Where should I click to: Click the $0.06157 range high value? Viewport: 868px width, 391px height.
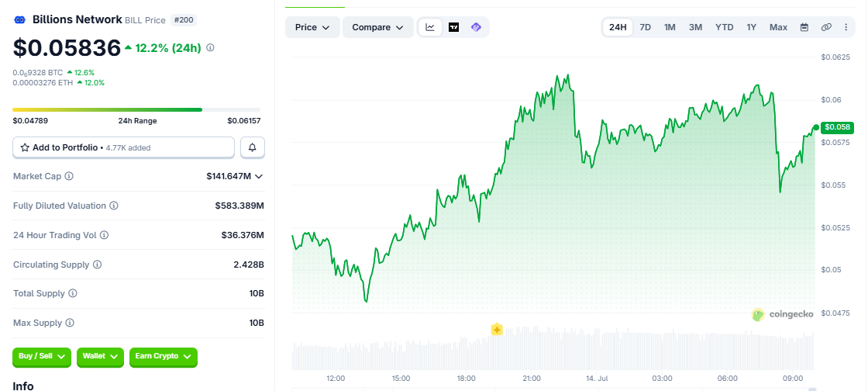pos(243,121)
